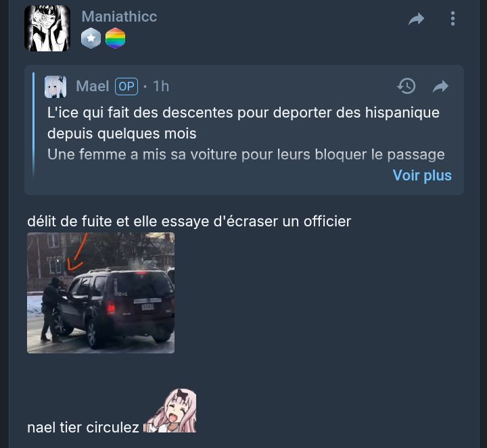Viewport: 487px width, 448px height.
Task: Click the silver star badge
Action: click(x=91, y=38)
